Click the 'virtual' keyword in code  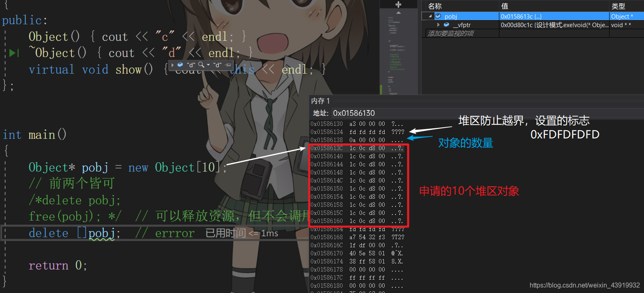click(51, 70)
